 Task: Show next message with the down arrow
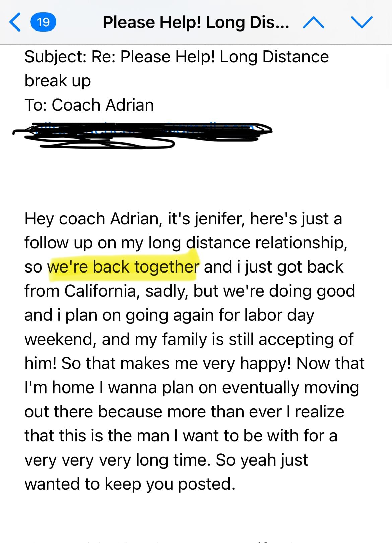pyautogui.click(x=362, y=22)
